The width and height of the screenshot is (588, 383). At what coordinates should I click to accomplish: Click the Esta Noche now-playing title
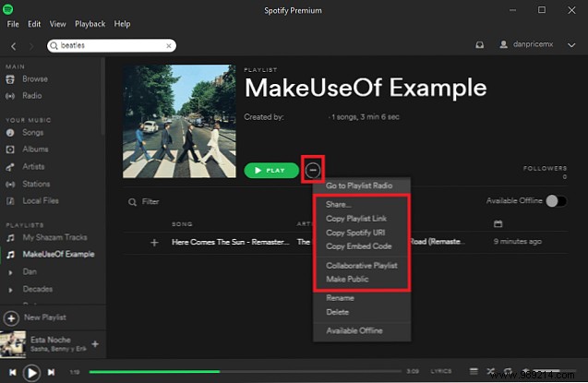click(51, 340)
